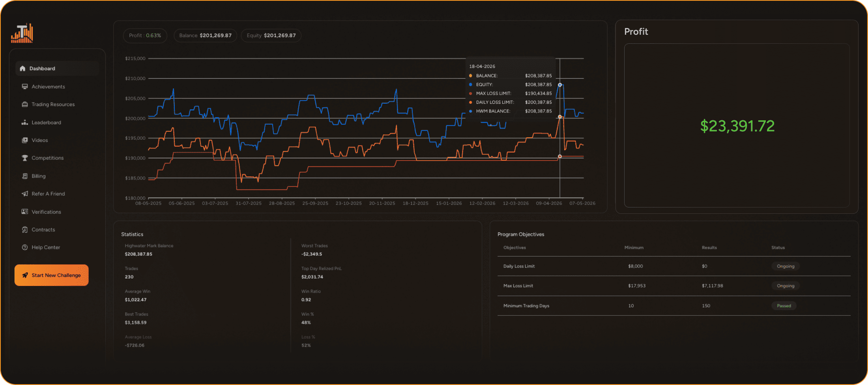The image size is (868, 385).
Task: Click the Minimum Trading Days result 150
Action: [706, 306]
